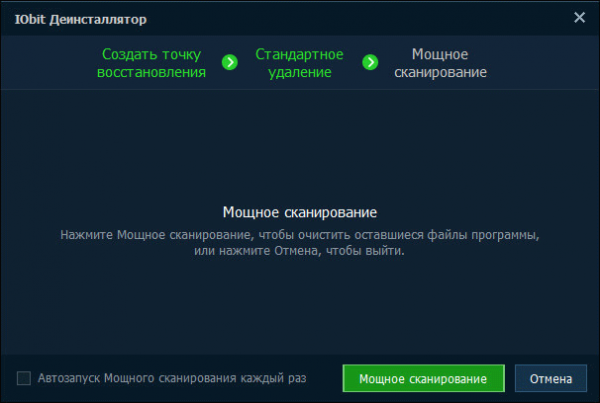The height and width of the screenshot is (403, 600).
Task: Click the Отмена button
Action: pos(551,378)
